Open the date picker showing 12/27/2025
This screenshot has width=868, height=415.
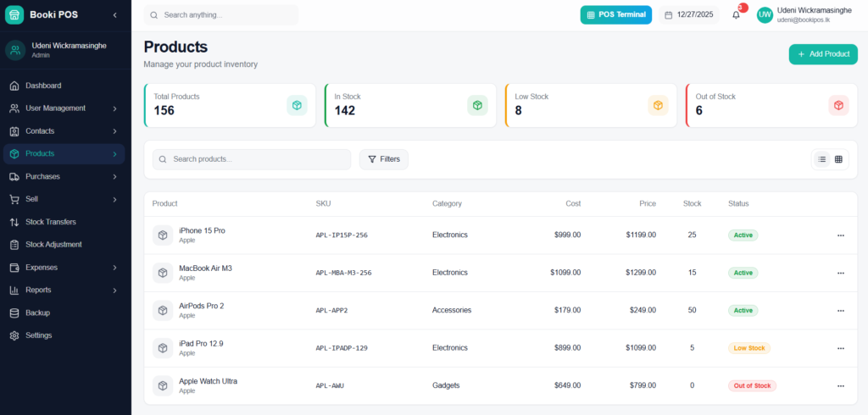(x=689, y=14)
